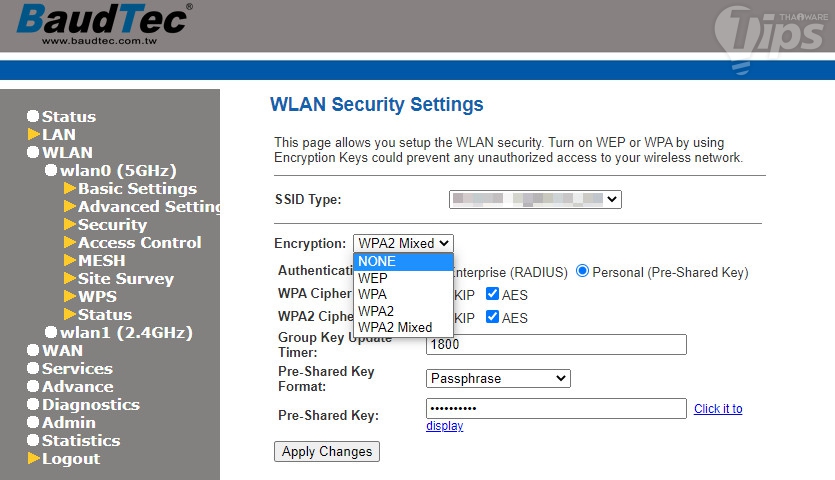Open the Pre-Shared Key Format dropdown
The image size is (835, 480).
coord(498,379)
